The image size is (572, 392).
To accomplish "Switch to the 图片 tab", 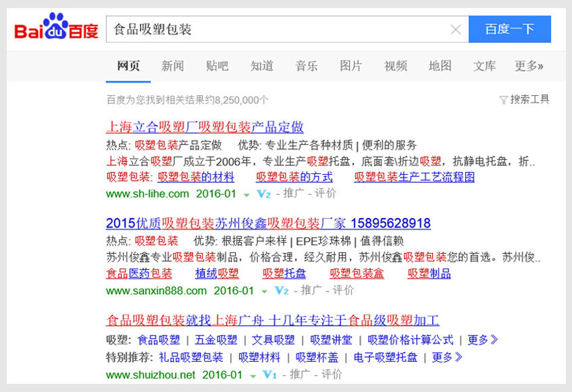I will point(350,66).
